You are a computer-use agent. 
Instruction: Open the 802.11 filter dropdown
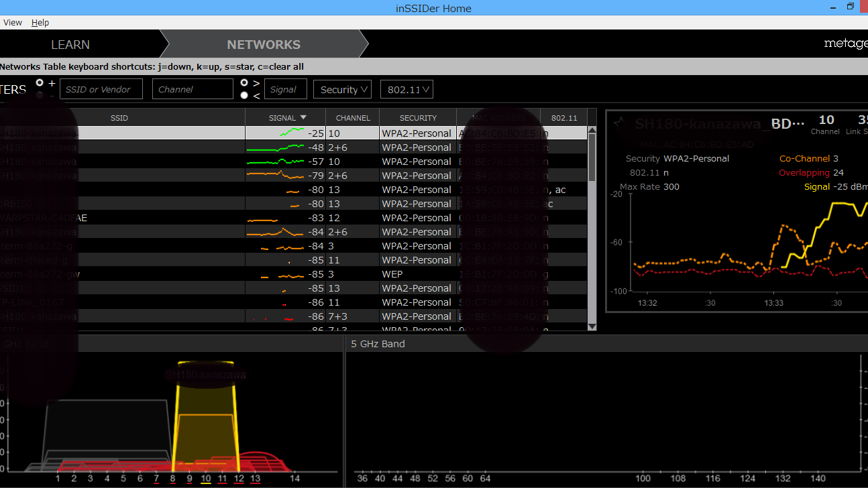pyautogui.click(x=406, y=89)
